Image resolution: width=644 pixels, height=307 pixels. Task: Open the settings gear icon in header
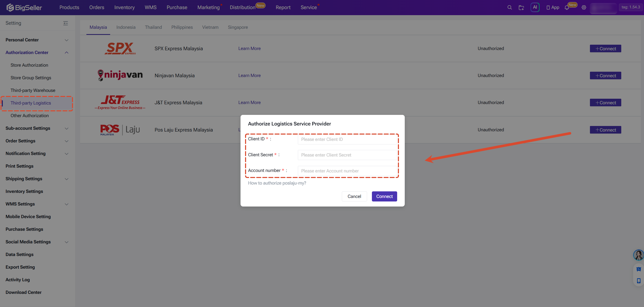click(584, 8)
